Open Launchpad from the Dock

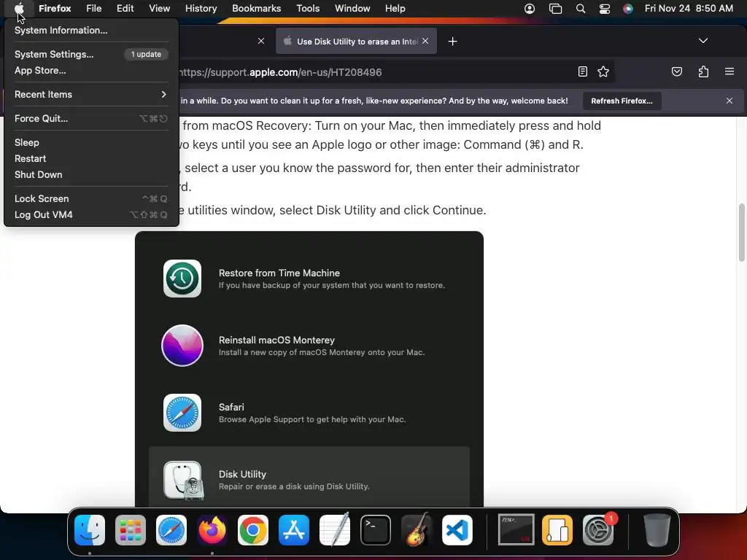point(131,530)
